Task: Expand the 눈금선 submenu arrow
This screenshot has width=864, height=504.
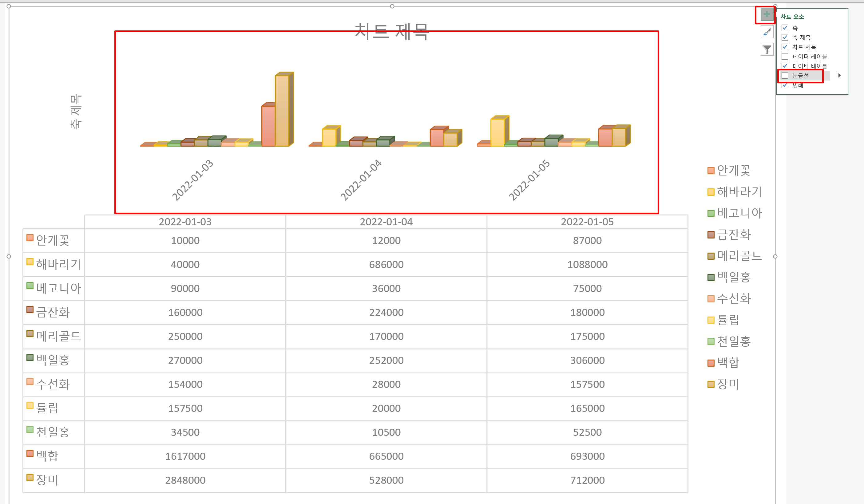Action: pos(839,76)
